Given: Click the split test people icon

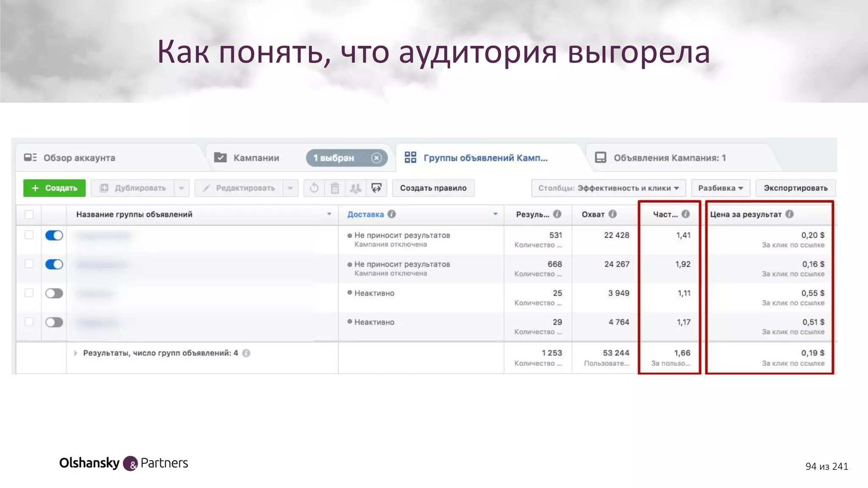Looking at the screenshot, I should click(x=356, y=188).
